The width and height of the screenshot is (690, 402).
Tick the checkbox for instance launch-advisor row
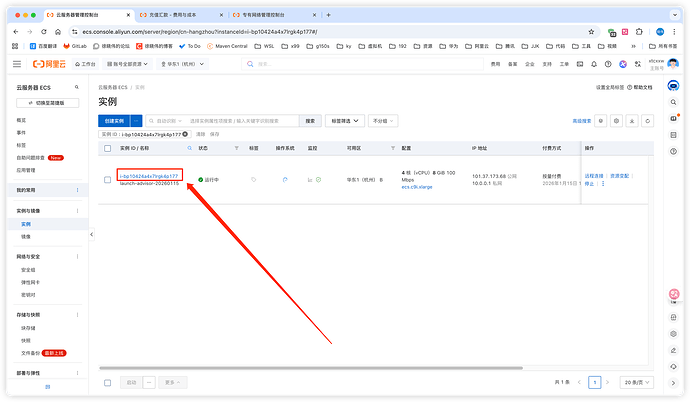point(108,180)
